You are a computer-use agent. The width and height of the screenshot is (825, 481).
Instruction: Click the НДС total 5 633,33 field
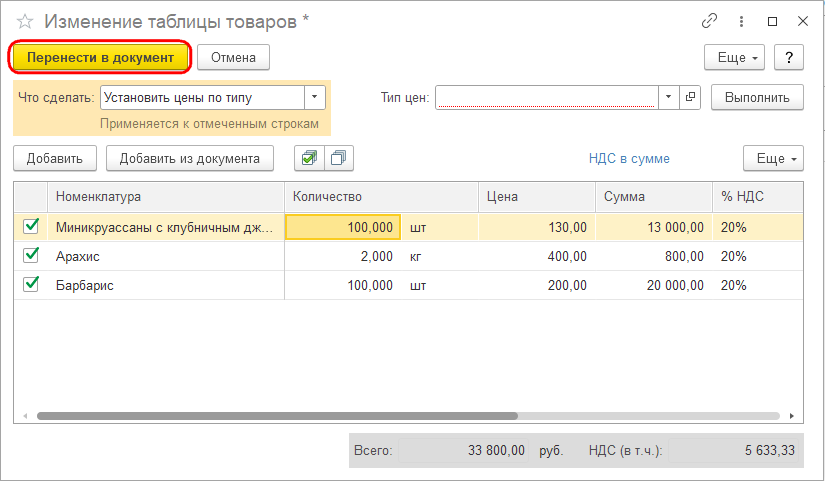[x=735, y=450]
